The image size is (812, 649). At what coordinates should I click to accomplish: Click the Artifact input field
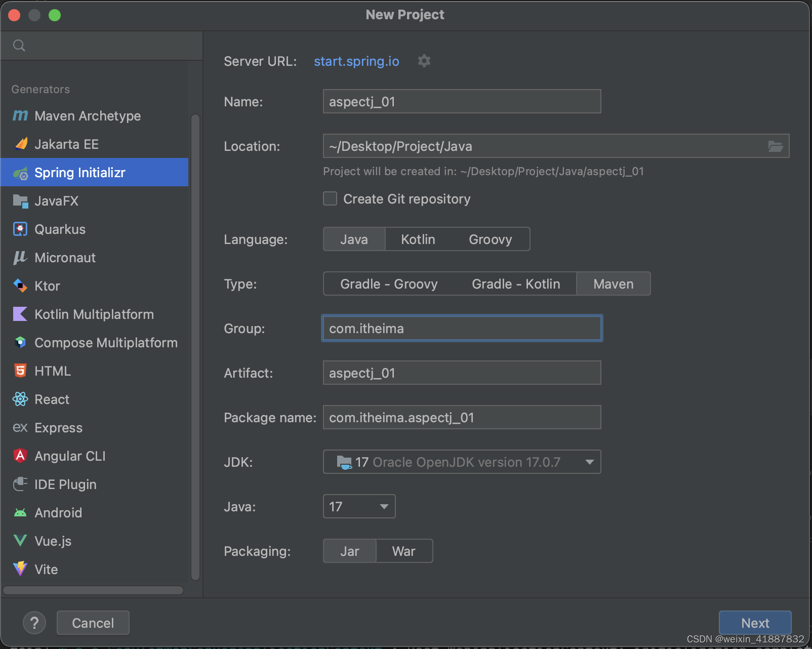pyautogui.click(x=462, y=373)
